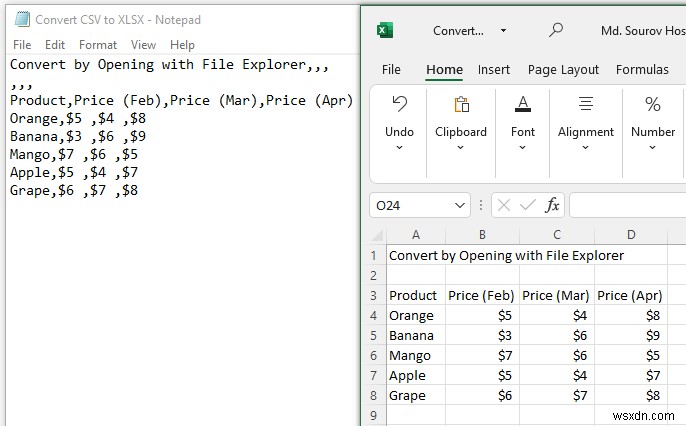The width and height of the screenshot is (686, 426).
Task: Expand the Name Box dropdown arrow
Action: click(x=460, y=205)
